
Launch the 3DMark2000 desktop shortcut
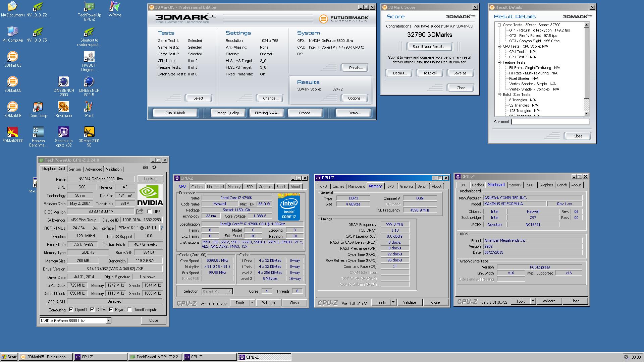pyautogui.click(x=13, y=135)
